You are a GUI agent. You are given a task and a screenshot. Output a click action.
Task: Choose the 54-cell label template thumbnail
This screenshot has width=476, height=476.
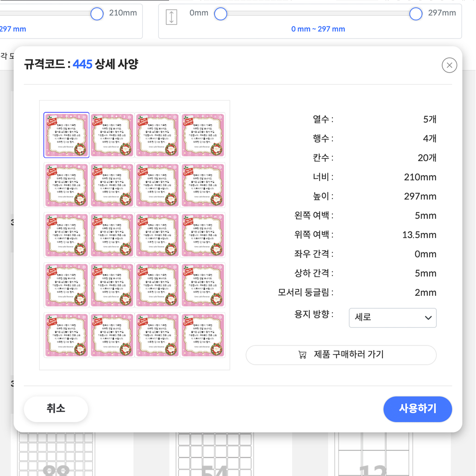215,454
